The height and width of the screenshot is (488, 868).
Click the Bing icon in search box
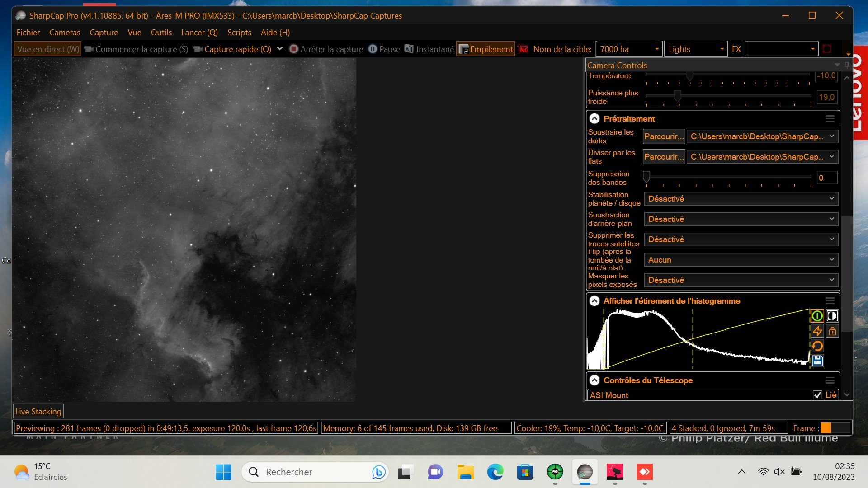click(378, 472)
